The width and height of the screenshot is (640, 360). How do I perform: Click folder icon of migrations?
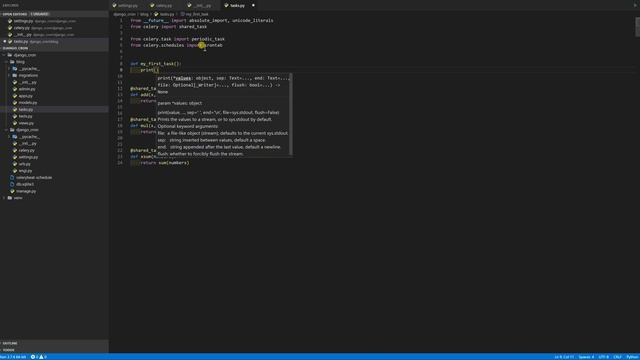[15, 76]
